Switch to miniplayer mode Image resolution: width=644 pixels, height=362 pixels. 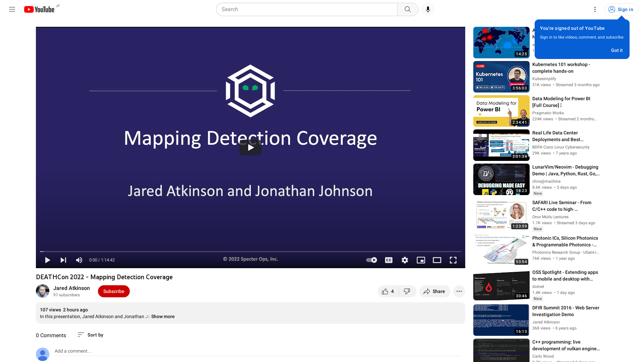click(421, 260)
